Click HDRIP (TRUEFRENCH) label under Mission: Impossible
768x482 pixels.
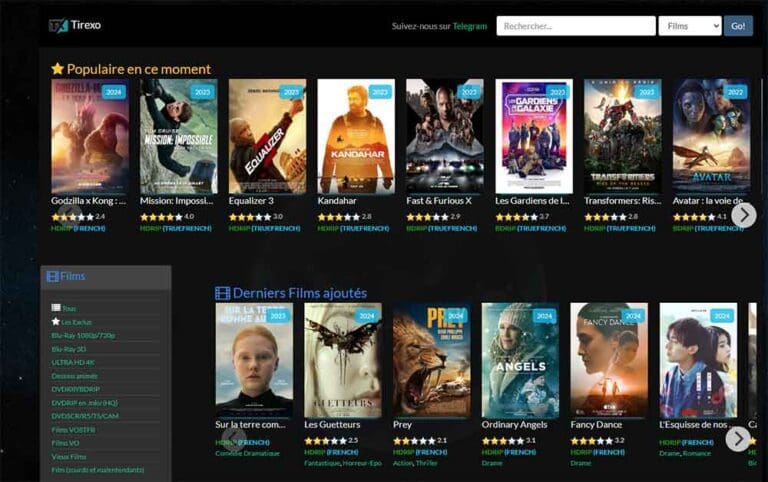(176, 228)
